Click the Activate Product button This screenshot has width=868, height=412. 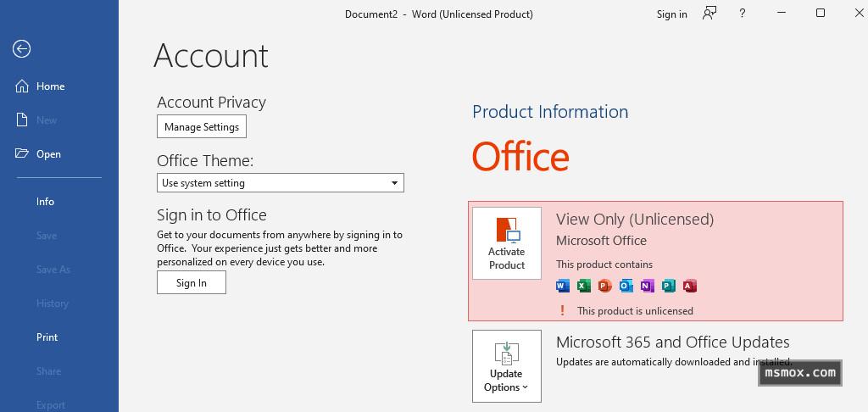tap(507, 243)
